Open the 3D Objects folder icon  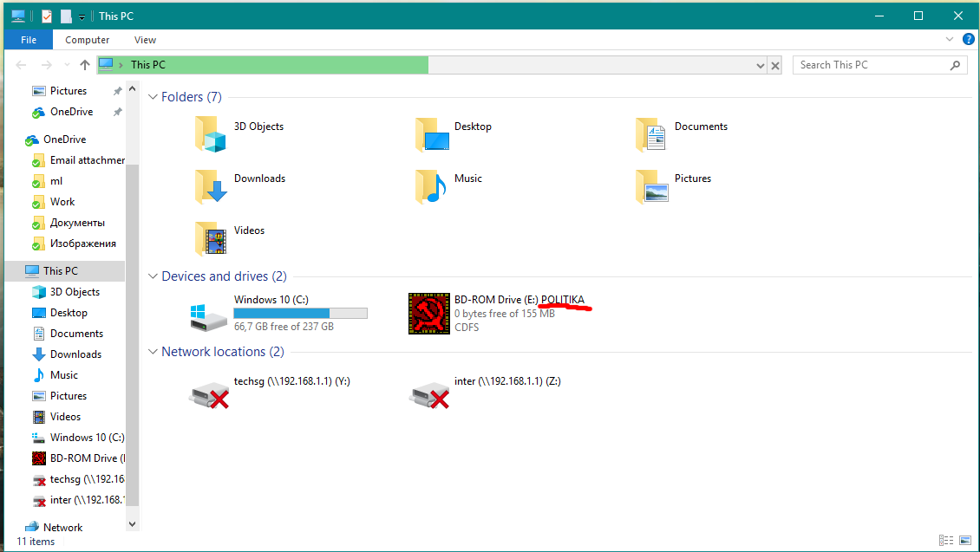[x=210, y=134]
